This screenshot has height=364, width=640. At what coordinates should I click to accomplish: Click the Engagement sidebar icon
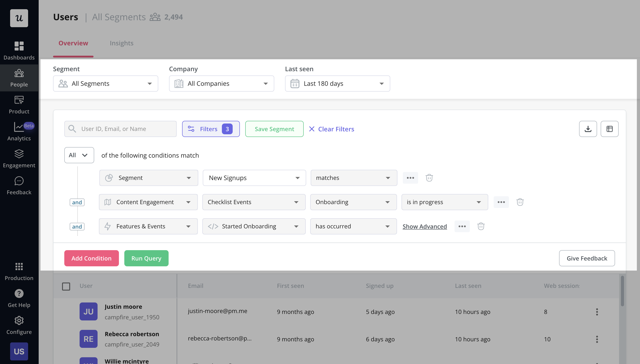(19, 158)
